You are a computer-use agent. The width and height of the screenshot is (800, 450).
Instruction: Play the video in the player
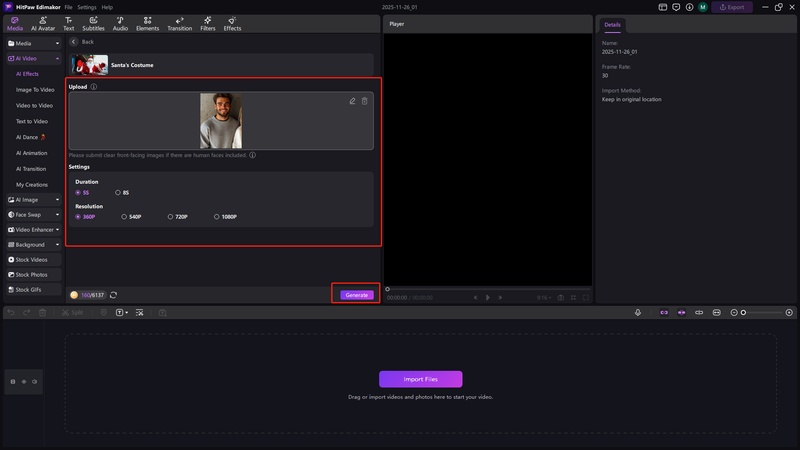[x=487, y=297]
